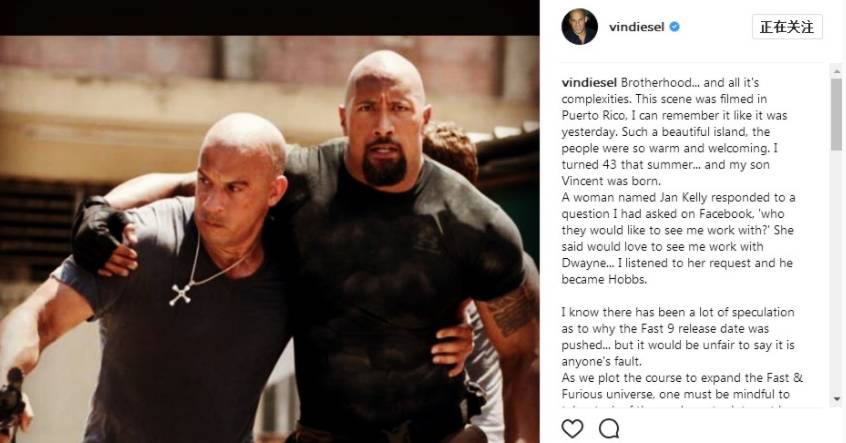Click the bold vindiesel name starting the caption

point(589,83)
